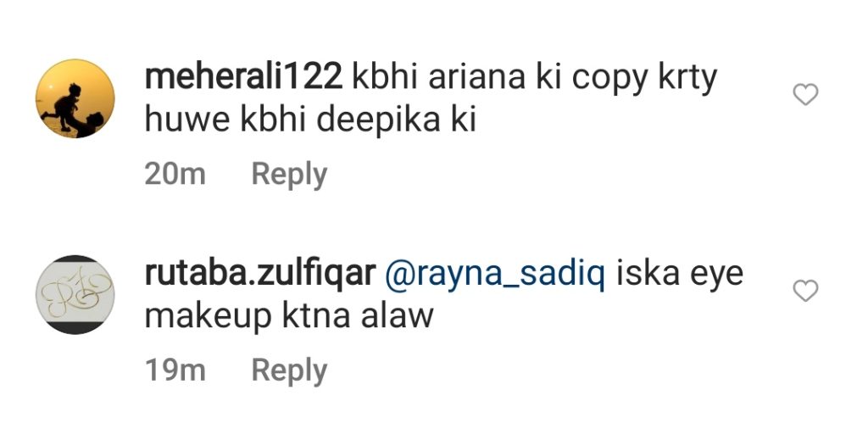
Task: Visit the rutaba.zulfiqar username profile
Action: [260, 273]
